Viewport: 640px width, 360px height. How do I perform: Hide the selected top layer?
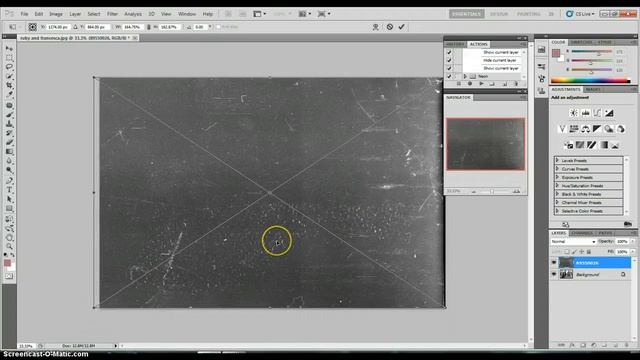pos(554,262)
